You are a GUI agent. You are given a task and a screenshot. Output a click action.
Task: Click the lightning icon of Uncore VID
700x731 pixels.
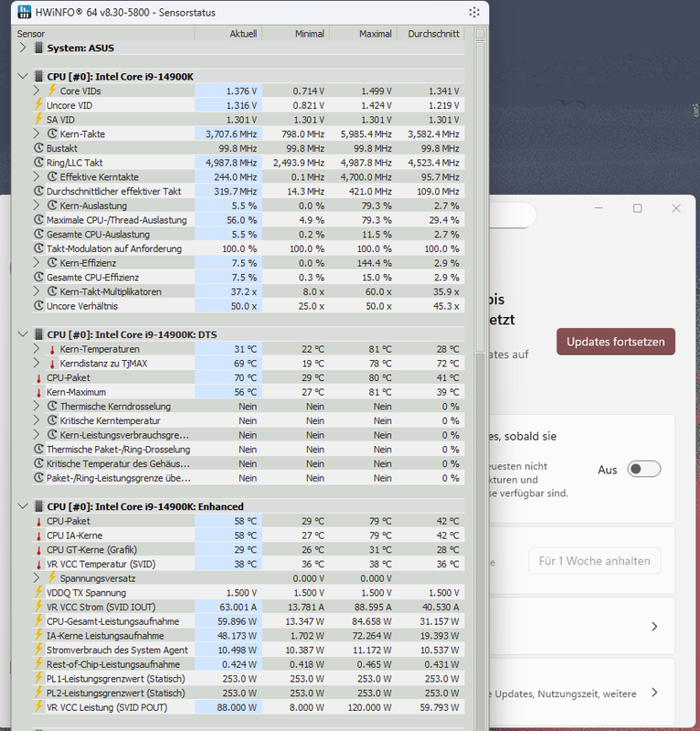point(38,105)
